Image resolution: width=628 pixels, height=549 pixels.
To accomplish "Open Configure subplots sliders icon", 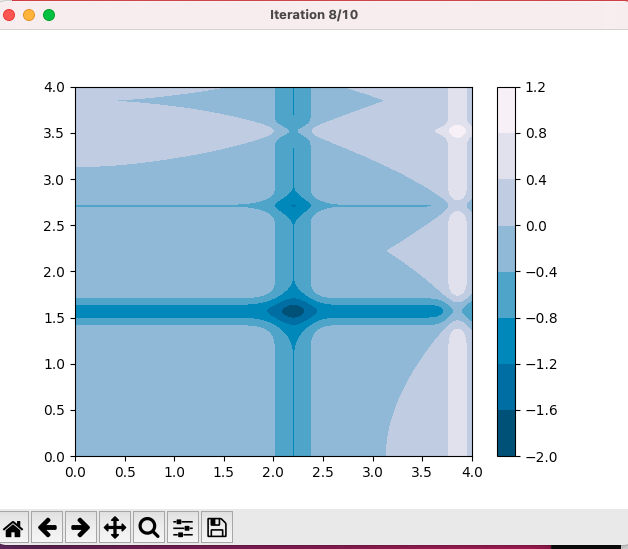I will 183,527.
